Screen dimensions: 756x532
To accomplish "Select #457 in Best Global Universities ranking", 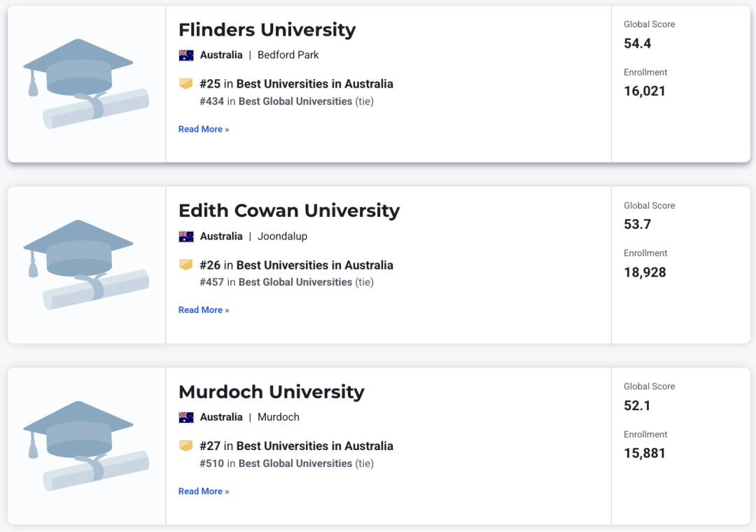I will pos(286,282).
